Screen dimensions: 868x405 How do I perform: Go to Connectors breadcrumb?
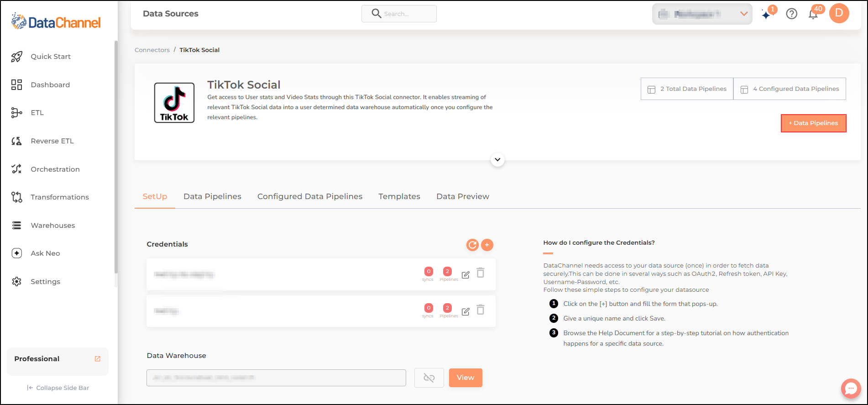point(152,50)
